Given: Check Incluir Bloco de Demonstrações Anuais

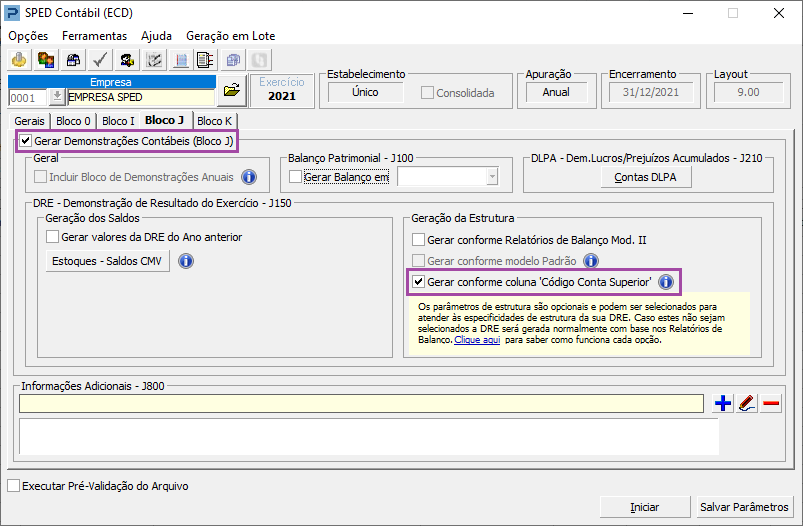Looking at the screenshot, I should pyautogui.click(x=40, y=177).
